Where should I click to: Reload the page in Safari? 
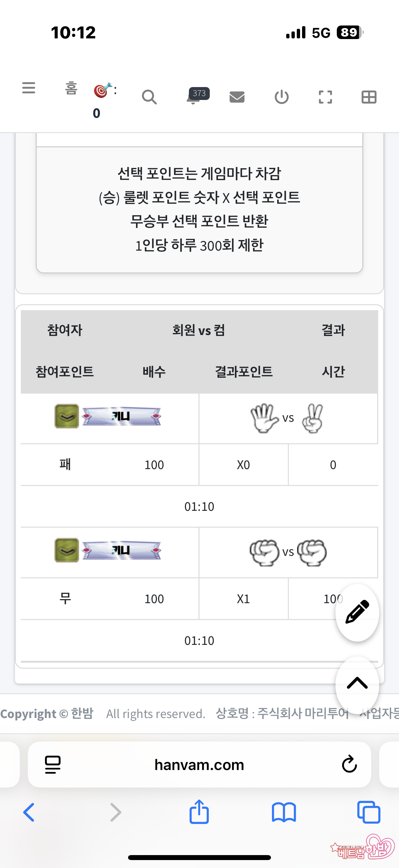pyautogui.click(x=349, y=765)
